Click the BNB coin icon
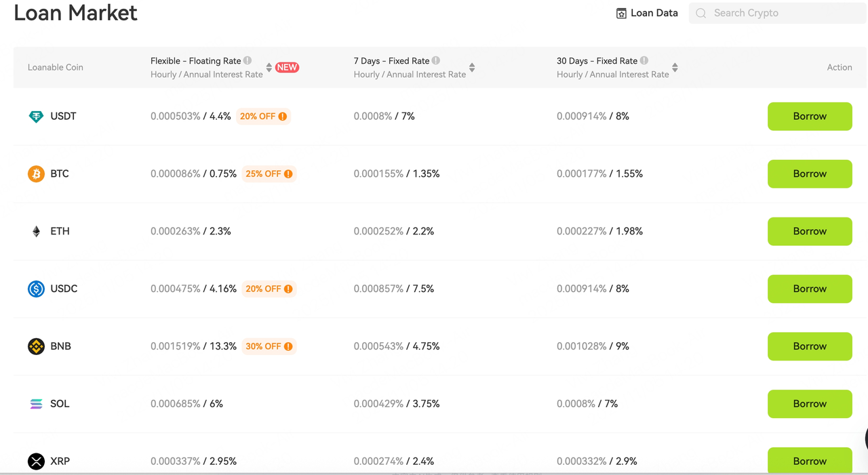The height and width of the screenshot is (475, 868). pyautogui.click(x=36, y=347)
